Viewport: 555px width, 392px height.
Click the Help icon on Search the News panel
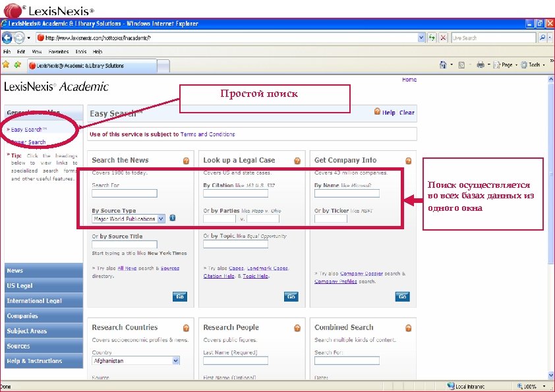click(x=186, y=160)
